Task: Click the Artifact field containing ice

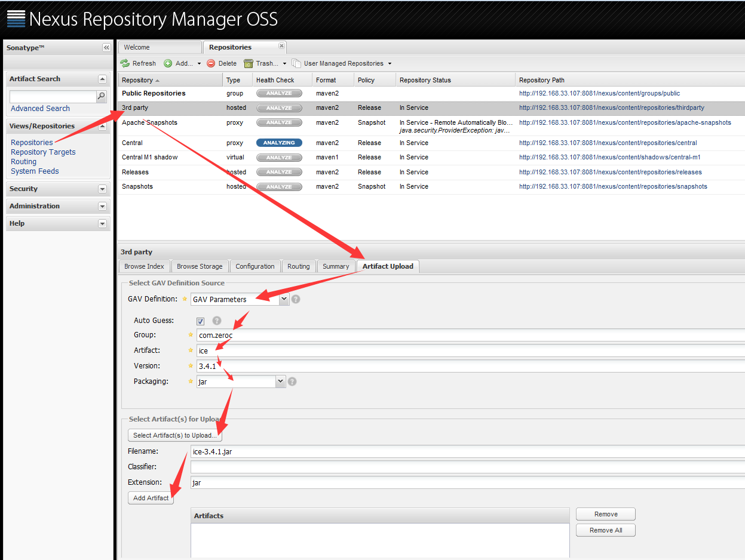Action: [471, 350]
